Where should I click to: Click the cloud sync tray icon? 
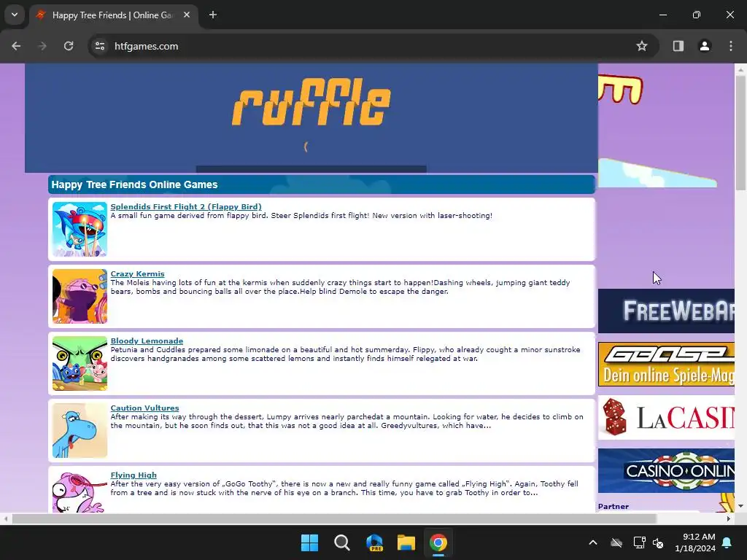616,542
